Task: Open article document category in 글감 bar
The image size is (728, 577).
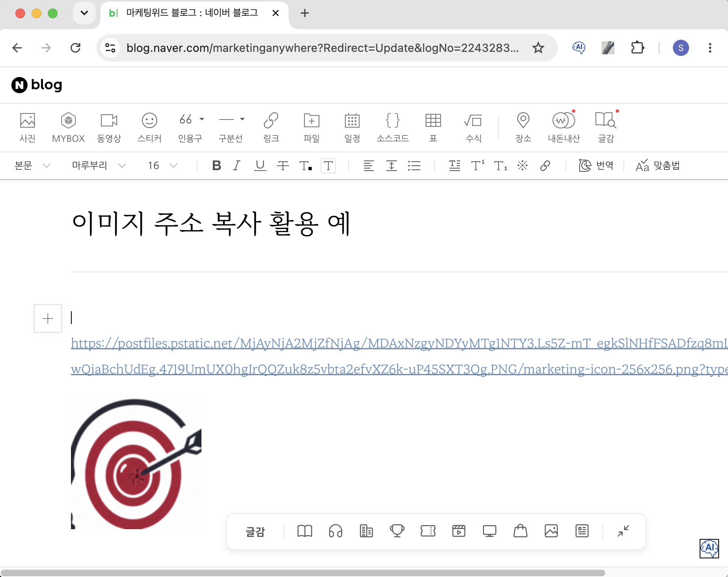Action: coord(582,531)
